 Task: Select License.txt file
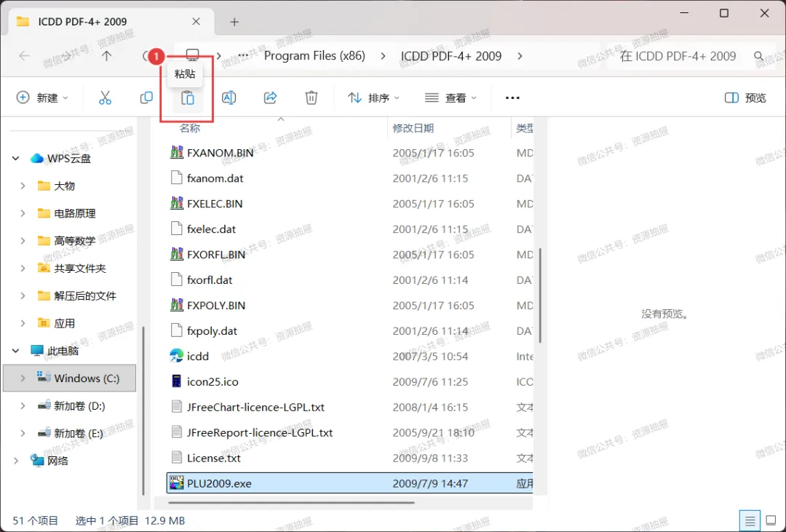coord(205,458)
